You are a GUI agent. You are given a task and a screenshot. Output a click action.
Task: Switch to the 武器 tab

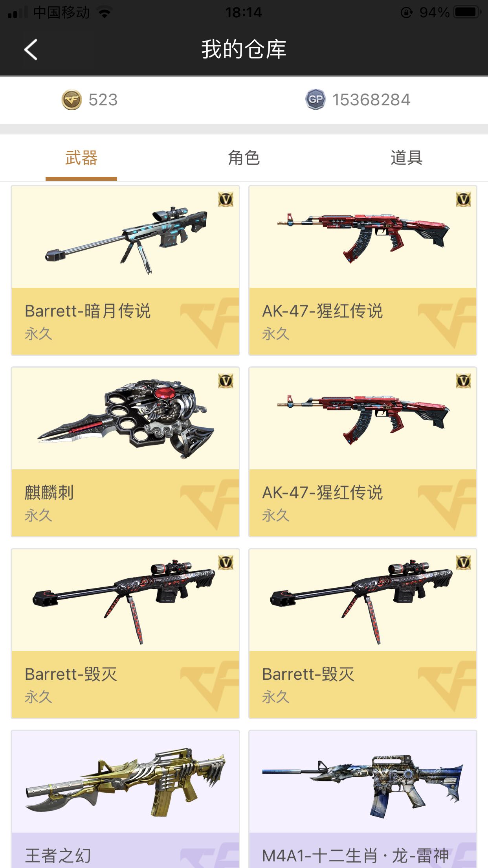tap(81, 158)
